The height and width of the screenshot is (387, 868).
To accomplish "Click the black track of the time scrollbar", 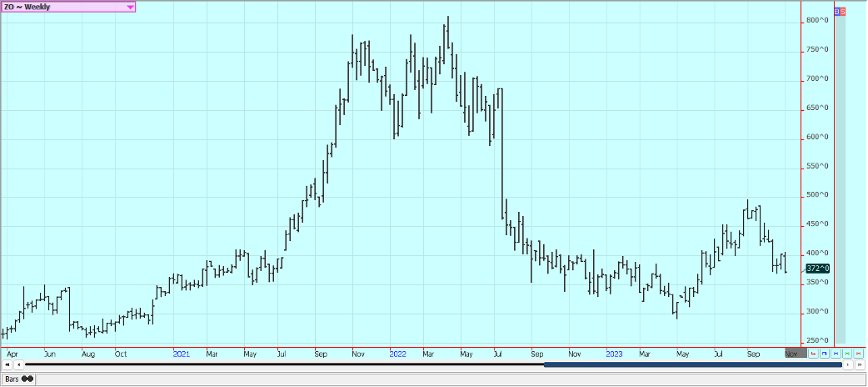I will pyautogui.click(x=285, y=364).
